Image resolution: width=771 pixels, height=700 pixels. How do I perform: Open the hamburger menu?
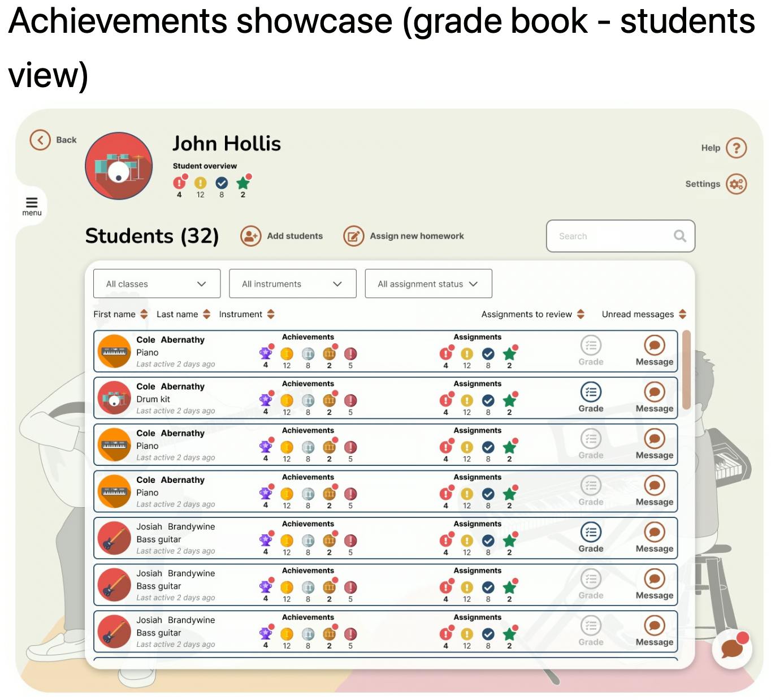click(x=32, y=203)
